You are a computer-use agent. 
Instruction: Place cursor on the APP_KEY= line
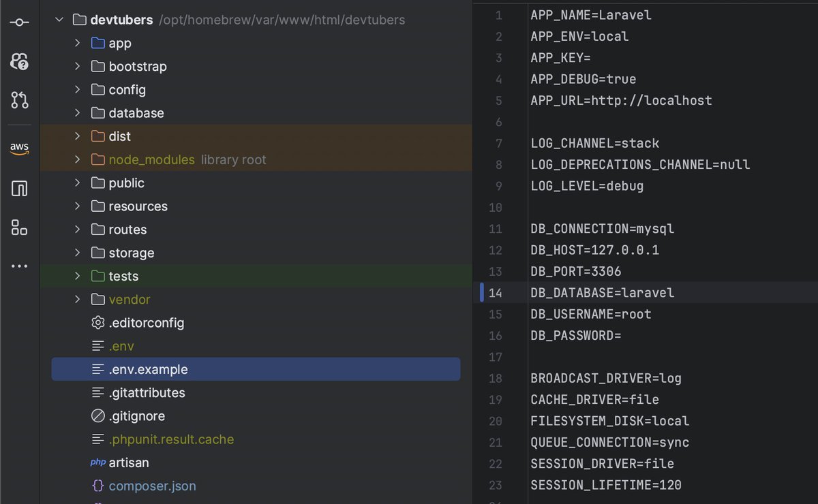pyautogui.click(x=561, y=57)
